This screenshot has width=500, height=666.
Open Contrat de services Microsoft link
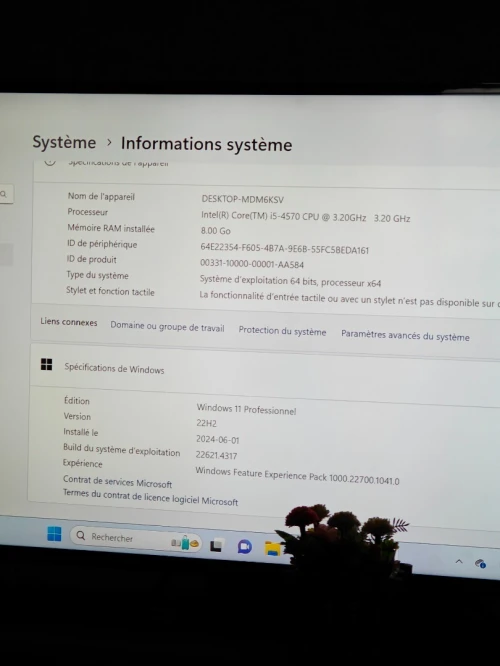(x=117, y=482)
